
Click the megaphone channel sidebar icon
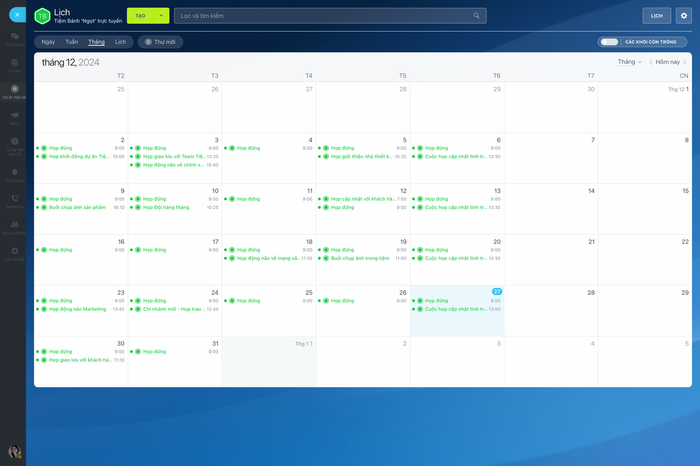tap(14, 117)
